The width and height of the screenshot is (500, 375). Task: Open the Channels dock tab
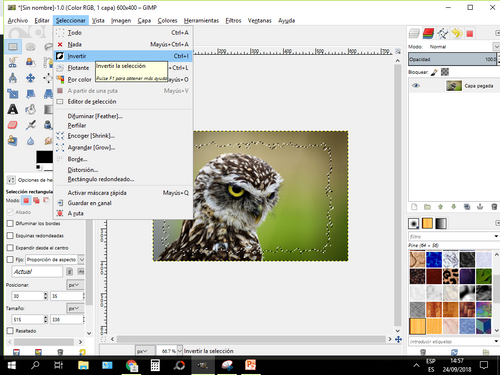[428, 33]
